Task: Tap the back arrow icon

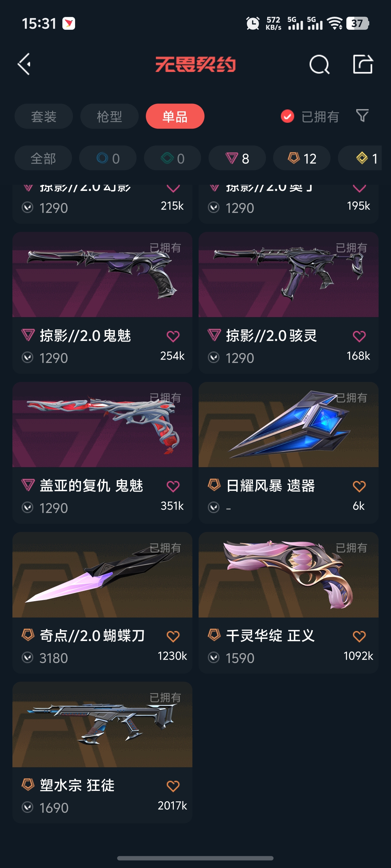Action: pos(24,64)
